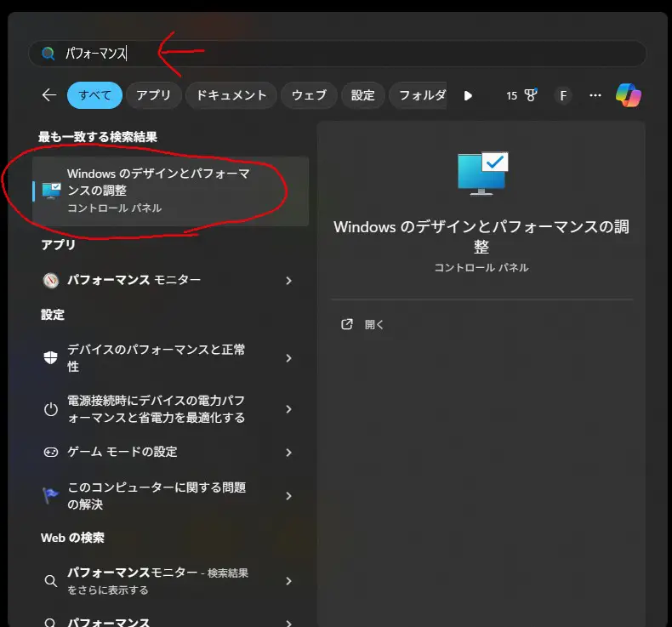The width and height of the screenshot is (672, 627).
Task: Click the game controller icon
Action: (x=51, y=452)
